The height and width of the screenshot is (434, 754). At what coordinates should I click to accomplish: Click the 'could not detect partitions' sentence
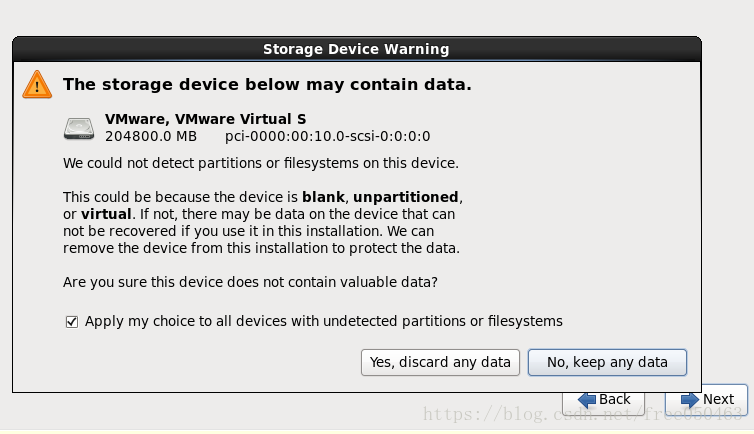[x=261, y=163]
